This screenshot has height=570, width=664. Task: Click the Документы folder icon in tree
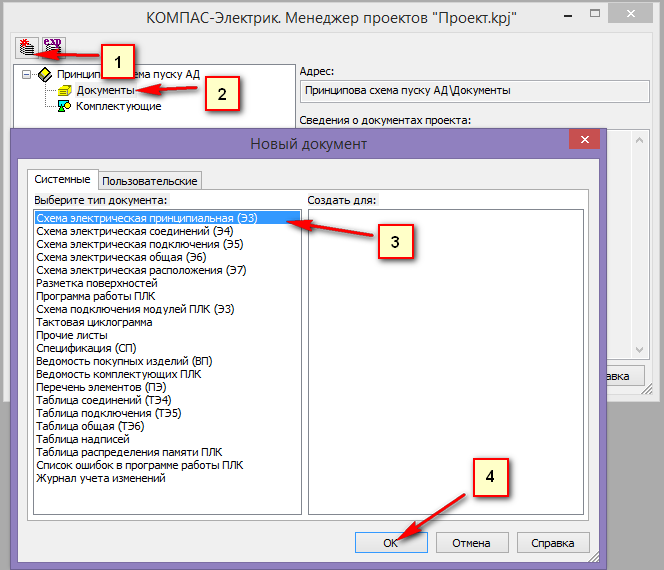(64, 90)
